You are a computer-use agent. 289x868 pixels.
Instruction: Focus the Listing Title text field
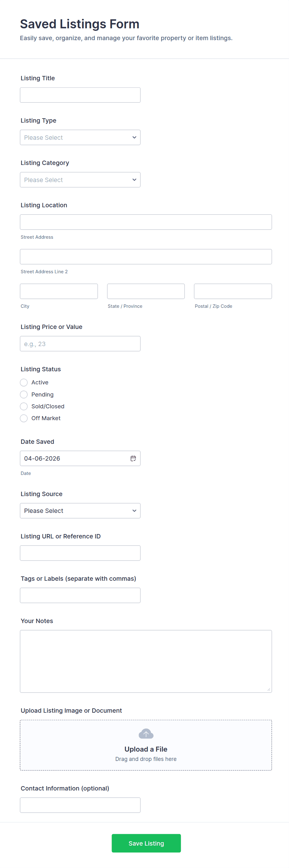click(x=80, y=95)
